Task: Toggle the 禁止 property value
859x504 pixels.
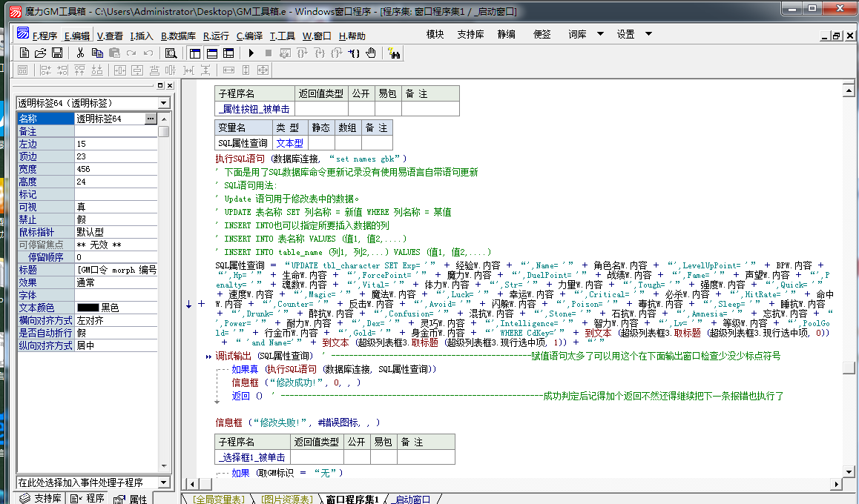Action: click(x=115, y=219)
